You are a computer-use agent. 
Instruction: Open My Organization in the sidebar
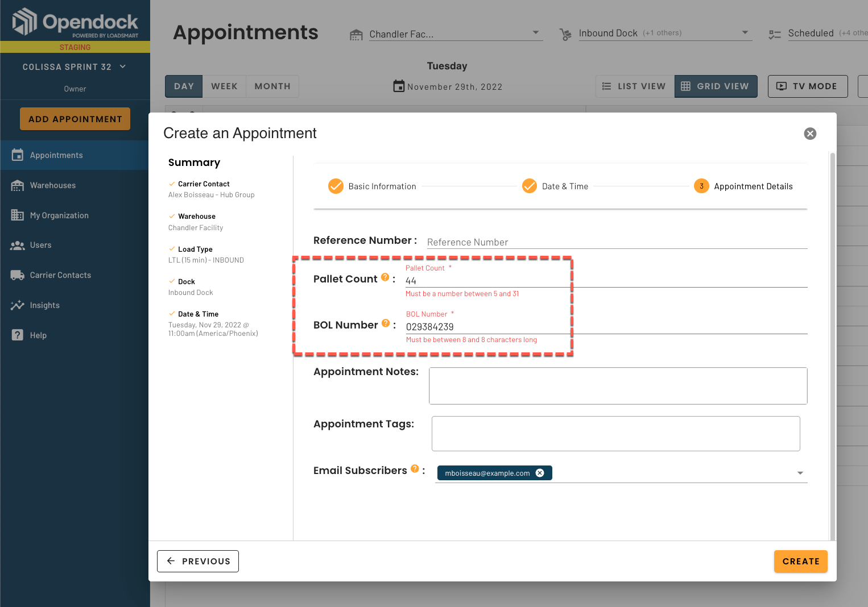[75, 215]
